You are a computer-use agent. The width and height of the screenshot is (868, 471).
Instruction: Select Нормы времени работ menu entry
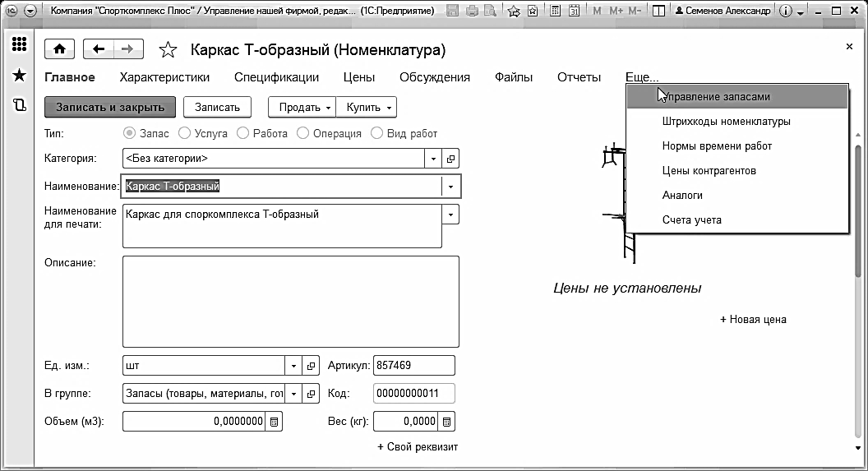tap(737, 146)
